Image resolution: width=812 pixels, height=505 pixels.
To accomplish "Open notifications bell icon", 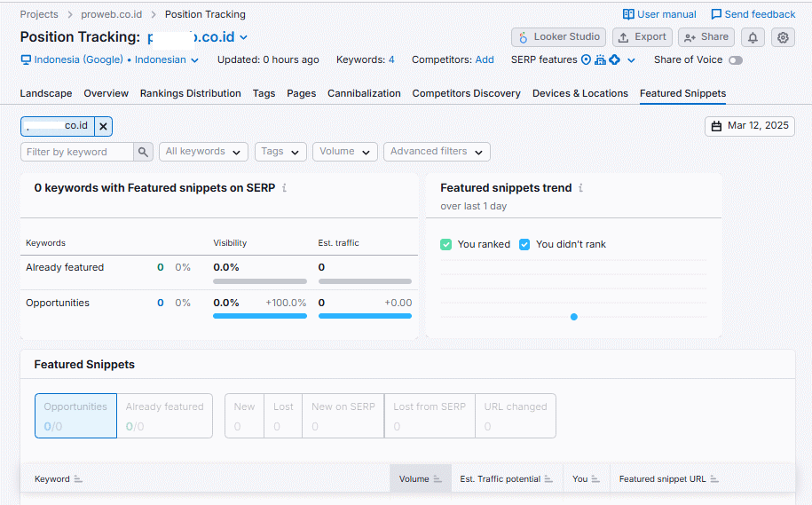I will pyautogui.click(x=753, y=37).
